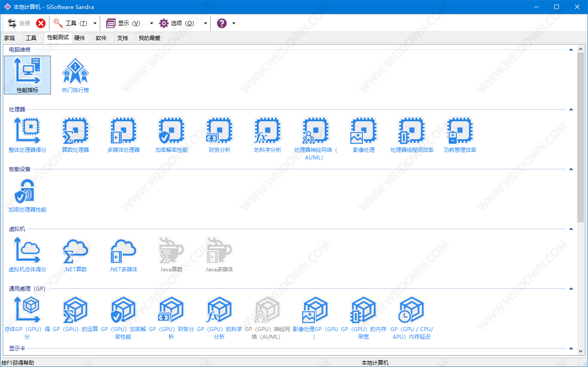Open 影像处理GP (GPU) benchmark
This screenshot has width=588, height=367.
pyautogui.click(x=316, y=318)
